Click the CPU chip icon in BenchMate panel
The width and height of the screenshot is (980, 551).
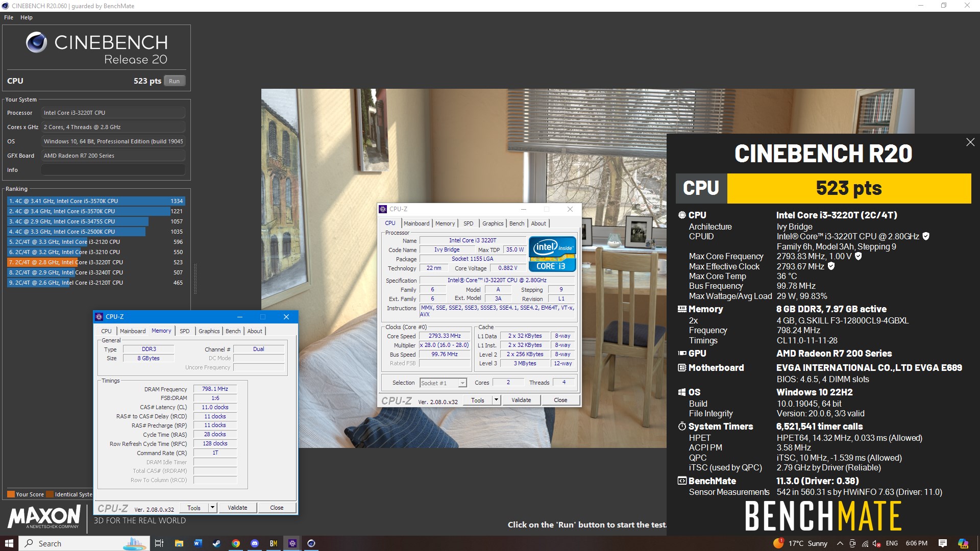tap(681, 215)
